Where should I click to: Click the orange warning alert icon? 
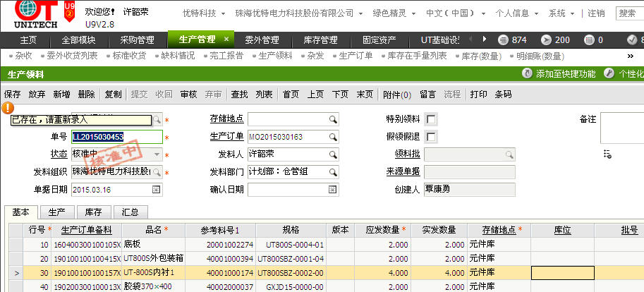tap(8, 108)
